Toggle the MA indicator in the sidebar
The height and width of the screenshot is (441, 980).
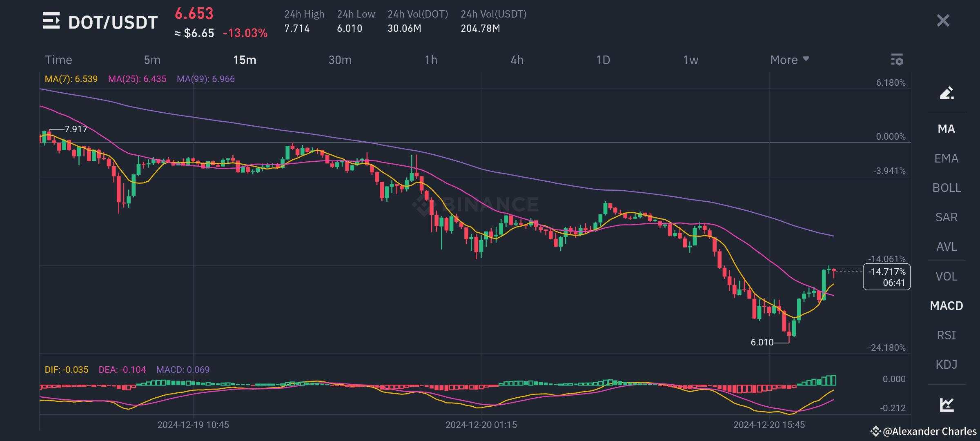(947, 129)
